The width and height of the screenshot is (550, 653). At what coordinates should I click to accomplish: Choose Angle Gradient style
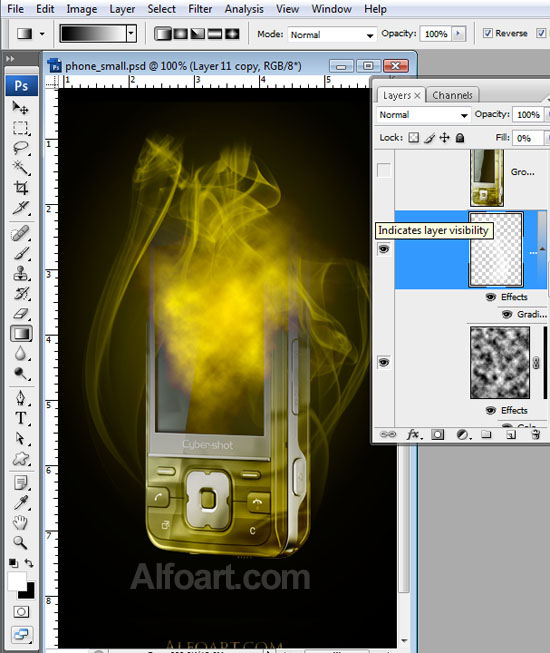click(197, 34)
